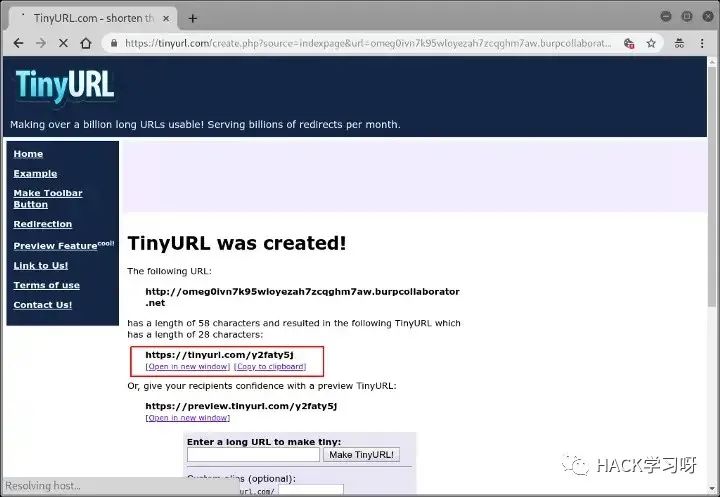This screenshot has height=497, width=720.
Task: Click Contact Us! in the sidebar
Action: tap(42, 305)
